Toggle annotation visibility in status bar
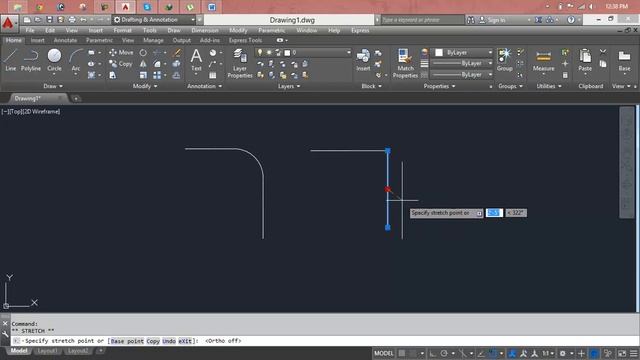Viewport: 640px width, 360px height. click(512, 353)
